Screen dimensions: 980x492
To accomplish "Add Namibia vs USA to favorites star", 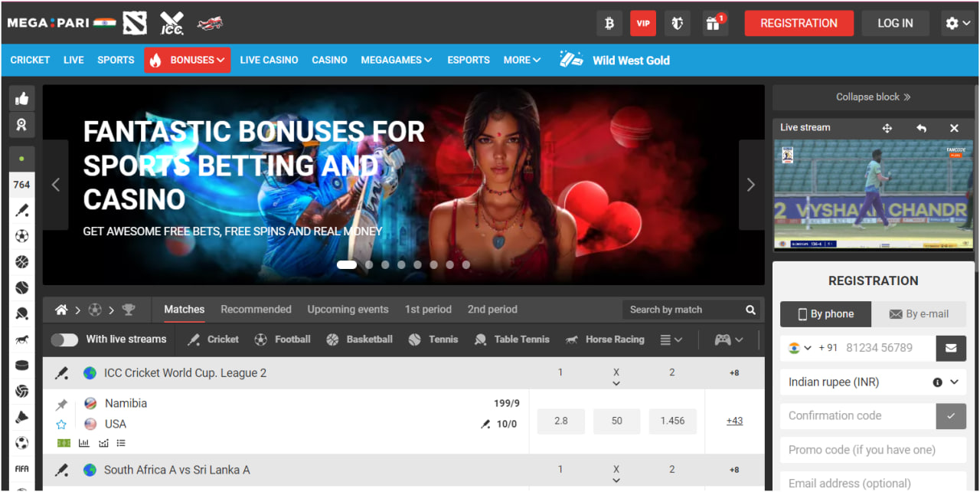I will pos(61,424).
